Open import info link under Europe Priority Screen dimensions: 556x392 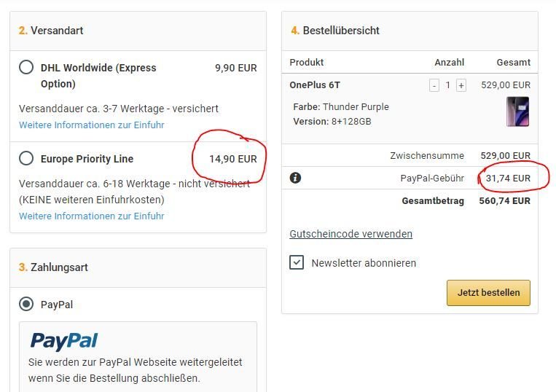[x=92, y=216]
